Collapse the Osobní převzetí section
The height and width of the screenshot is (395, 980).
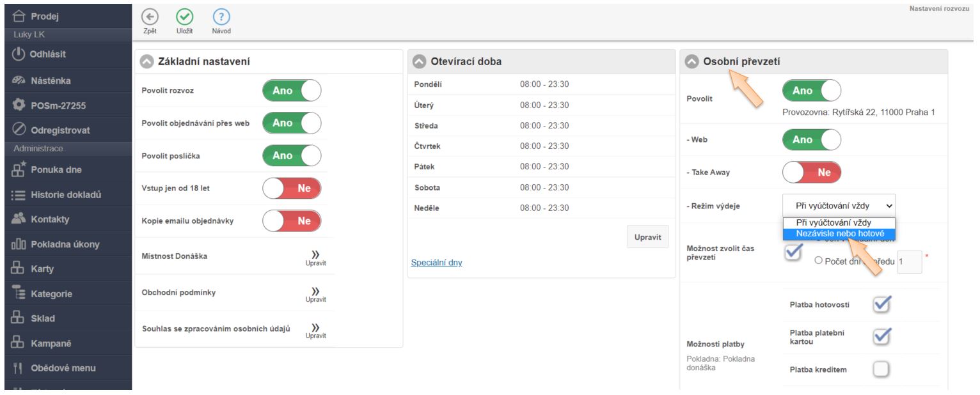692,61
